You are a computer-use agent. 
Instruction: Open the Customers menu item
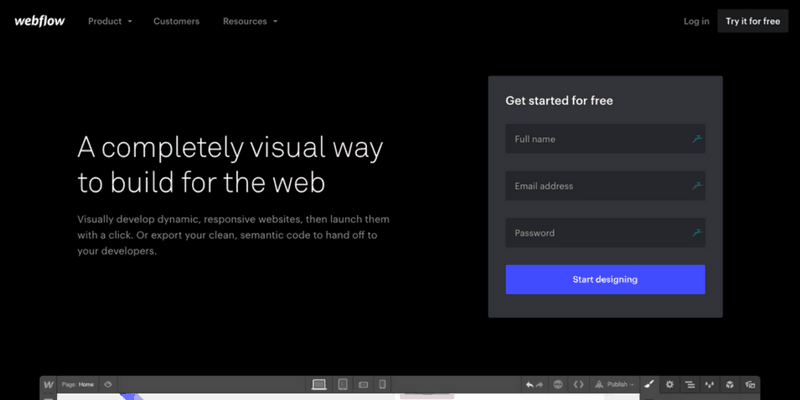176,21
